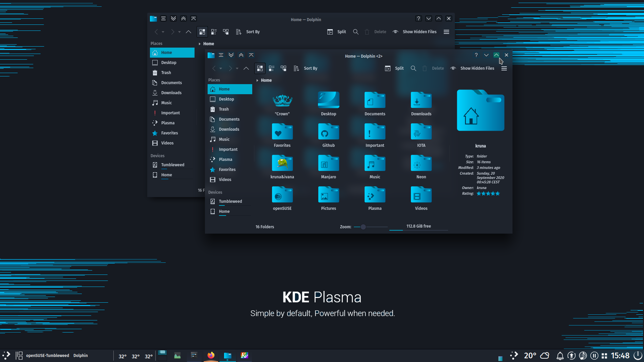Switch to Icons view mode in Dolphin <2>
The width and height of the screenshot is (644, 362).
(260, 68)
